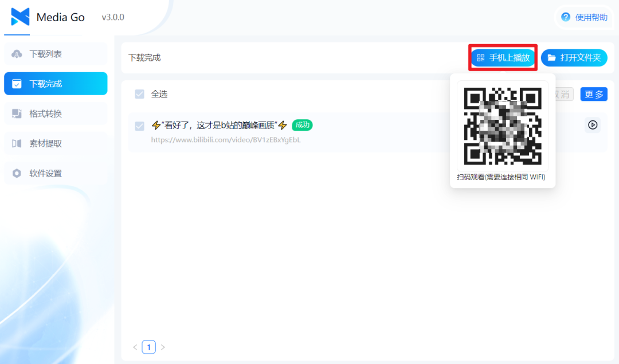This screenshot has height=364, width=619.
Task: Click the QR code icon on 手机上播放 button
Action: click(479, 57)
